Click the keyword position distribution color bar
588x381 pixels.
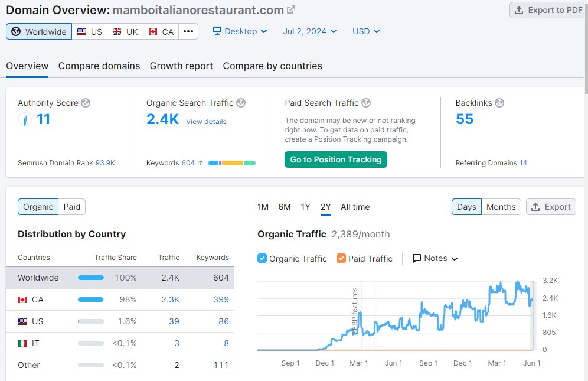click(232, 163)
